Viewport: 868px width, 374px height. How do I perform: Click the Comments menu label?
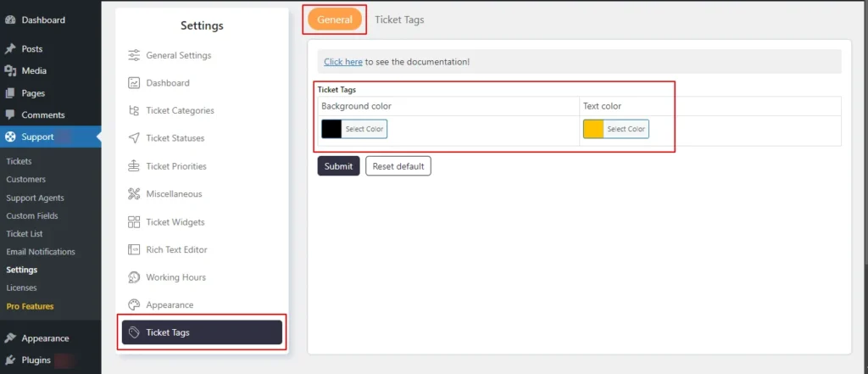click(x=43, y=114)
